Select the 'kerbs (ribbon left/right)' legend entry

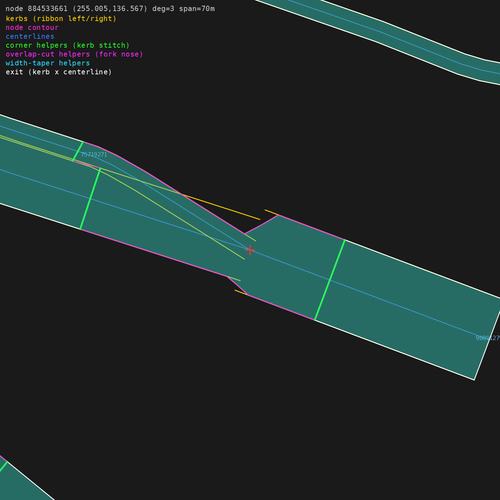click(61, 19)
